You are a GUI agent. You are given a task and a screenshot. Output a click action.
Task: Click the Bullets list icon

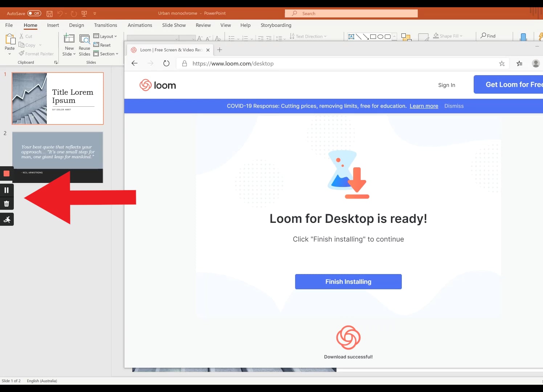click(x=232, y=38)
